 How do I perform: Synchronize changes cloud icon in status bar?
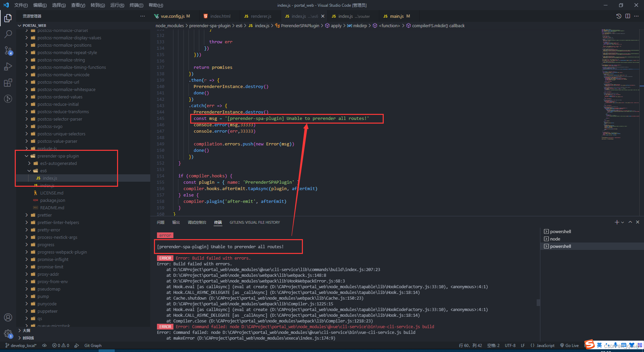point(44,345)
